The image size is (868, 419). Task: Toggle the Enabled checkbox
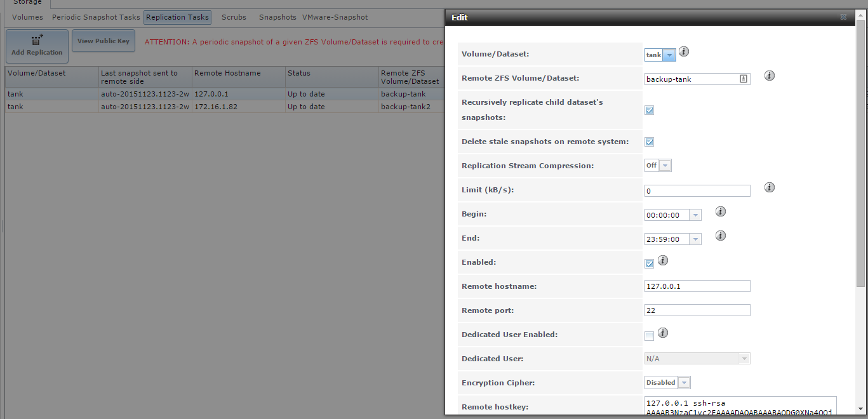click(649, 264)
